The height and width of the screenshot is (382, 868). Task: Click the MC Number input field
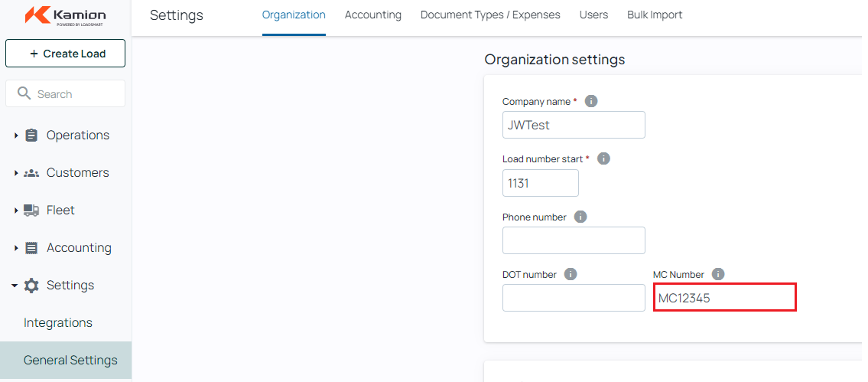(725, 297)
